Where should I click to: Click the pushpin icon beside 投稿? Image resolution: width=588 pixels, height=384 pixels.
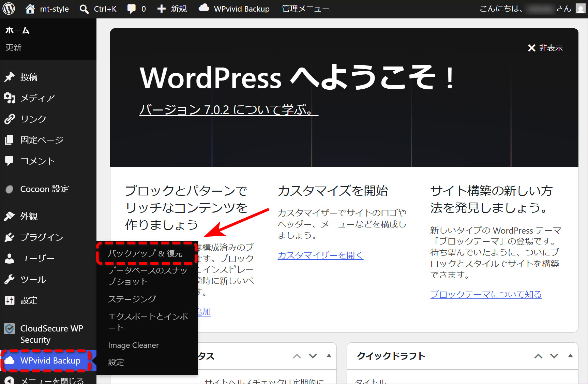[x=10, y=77]
